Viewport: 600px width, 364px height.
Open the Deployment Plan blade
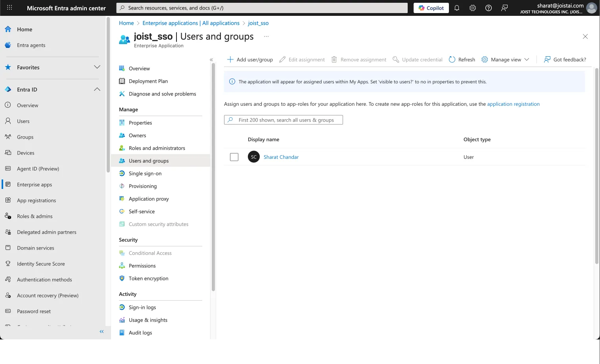coord(148,81)
